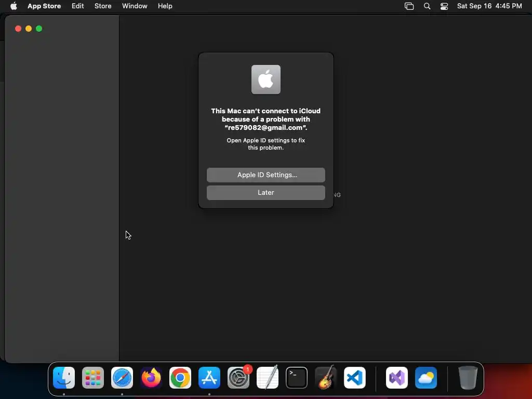
Task: Open the Trash from the Dock
Action: [468, 378]
